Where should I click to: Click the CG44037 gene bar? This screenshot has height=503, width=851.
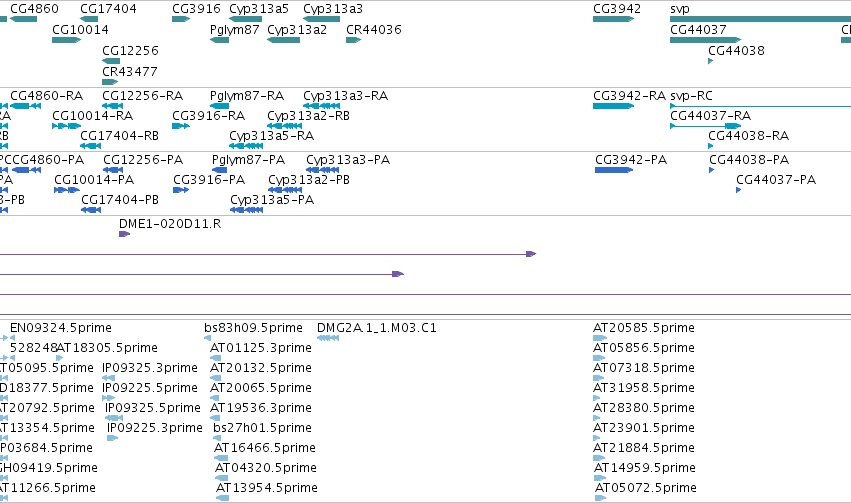[x=706, y=40]
